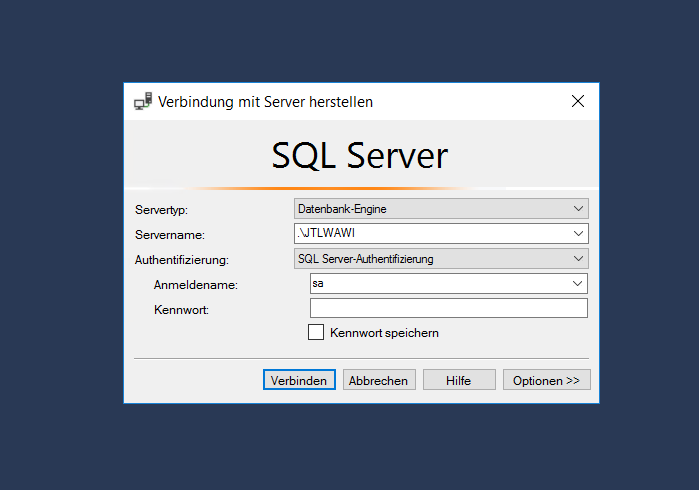699x490 pixels.
Task: Open Hilfe for the connection dialog
Action: 459,380
